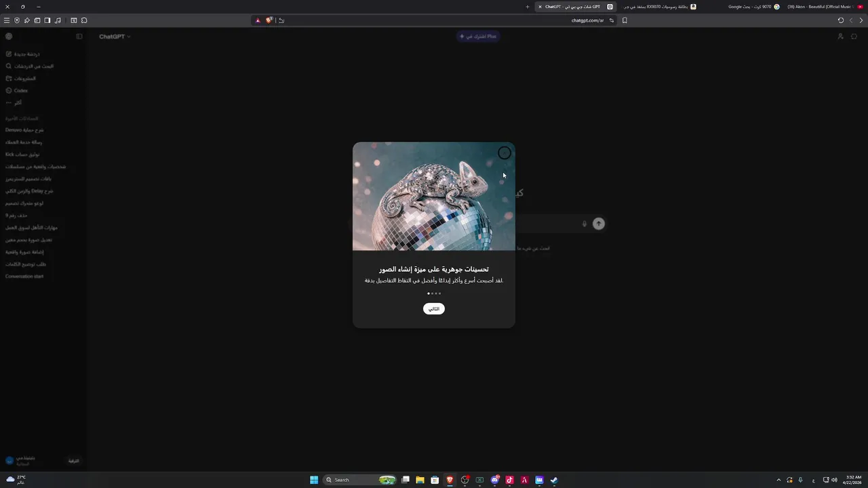This screenshot has width=868, height=488.
Task: Bookmark this page with the bookmark icon
Action: [625, 20]
